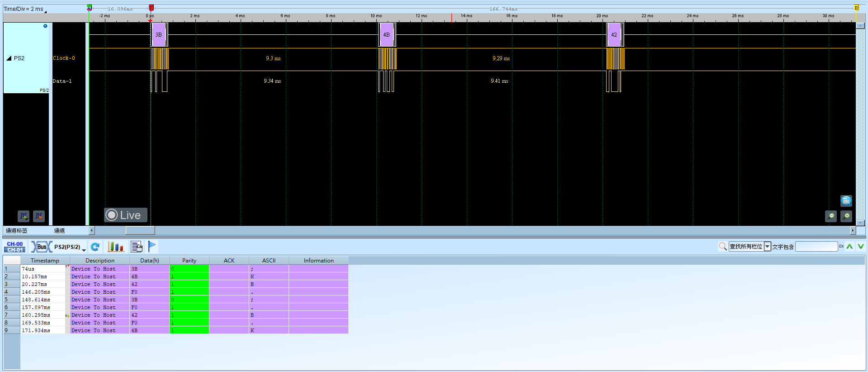Click the Live capture button
Screen dimensions: 868x372
126,215
